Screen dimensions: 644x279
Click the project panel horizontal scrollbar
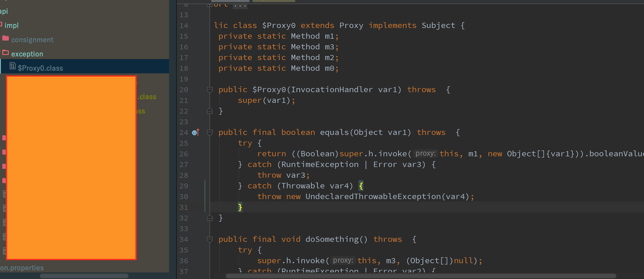84,276
